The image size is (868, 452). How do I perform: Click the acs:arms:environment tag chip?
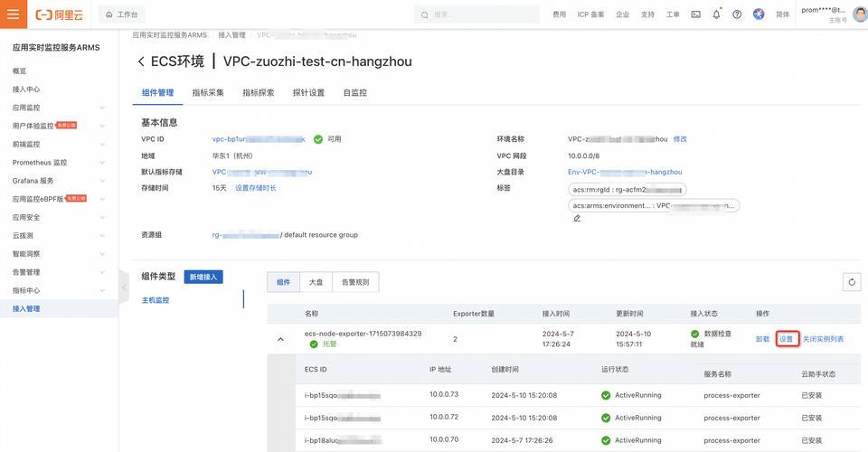tap(654, 206)
